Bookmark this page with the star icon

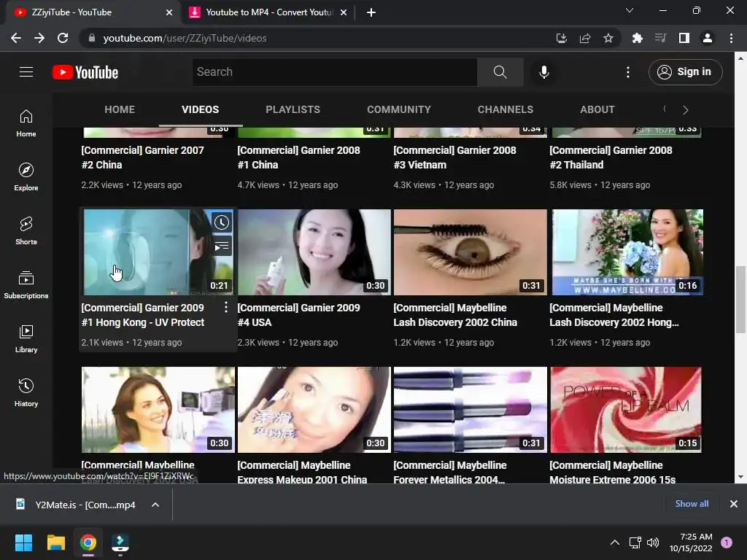tap(608, 38)
